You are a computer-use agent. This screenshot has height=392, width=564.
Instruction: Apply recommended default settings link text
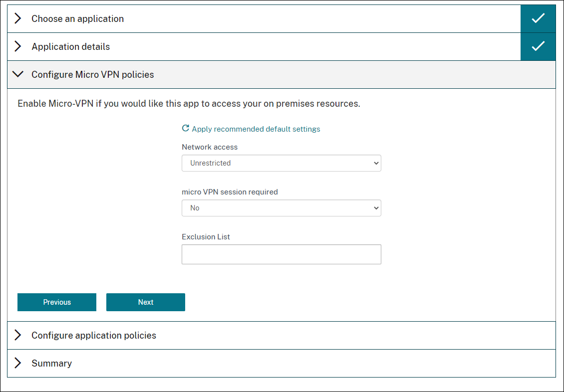pos(256,129)
